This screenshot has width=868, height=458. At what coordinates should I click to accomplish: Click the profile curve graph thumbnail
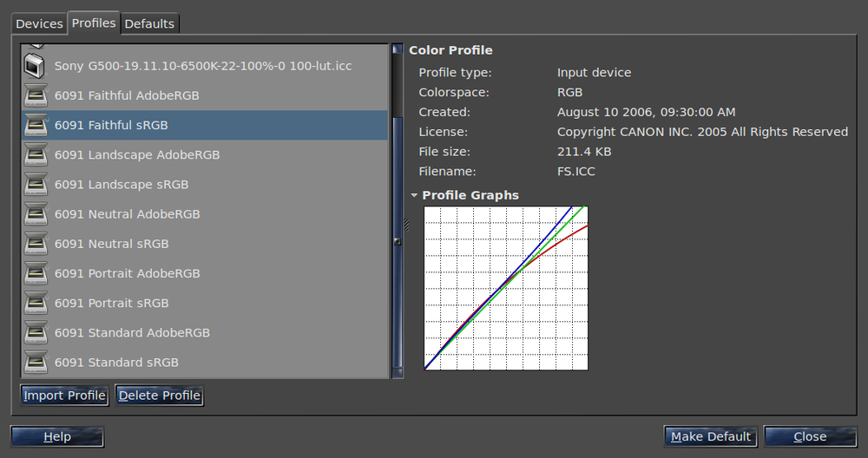point(506,288)
